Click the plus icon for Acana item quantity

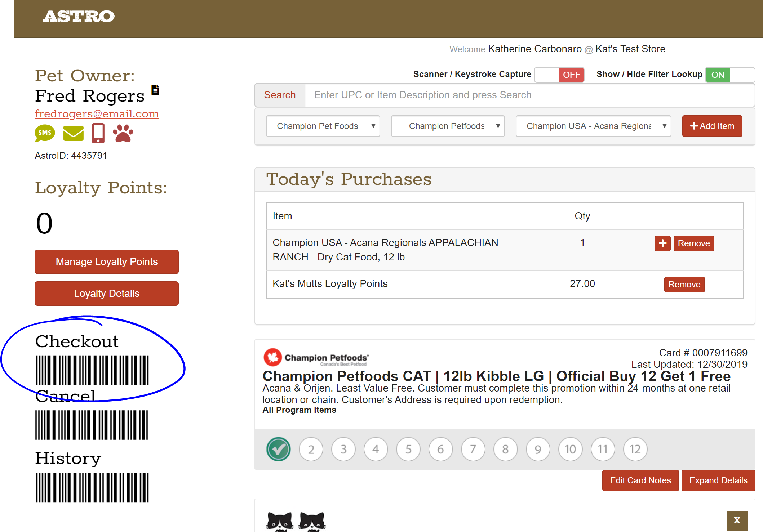tap(662, 243)
